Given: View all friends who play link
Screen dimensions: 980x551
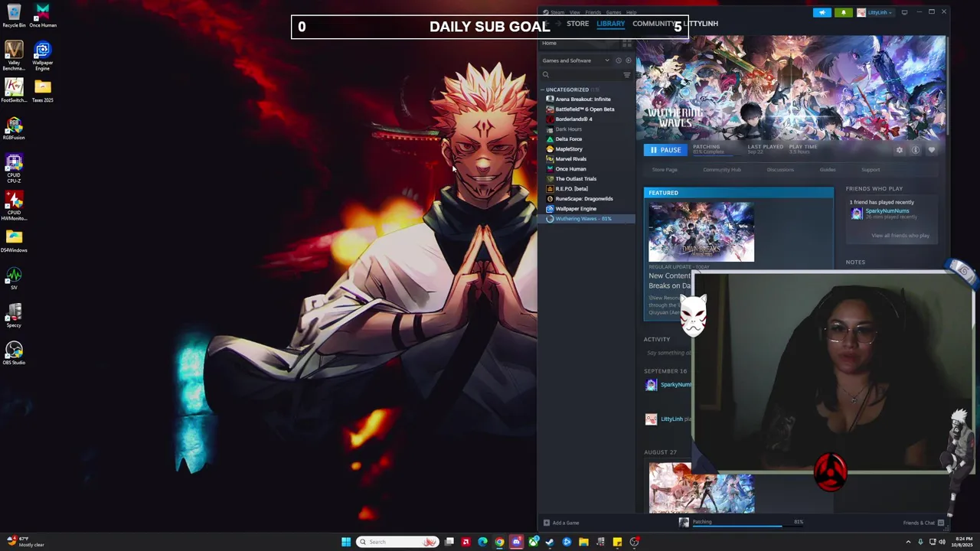Looking at the screenshot, I should 900,236.
